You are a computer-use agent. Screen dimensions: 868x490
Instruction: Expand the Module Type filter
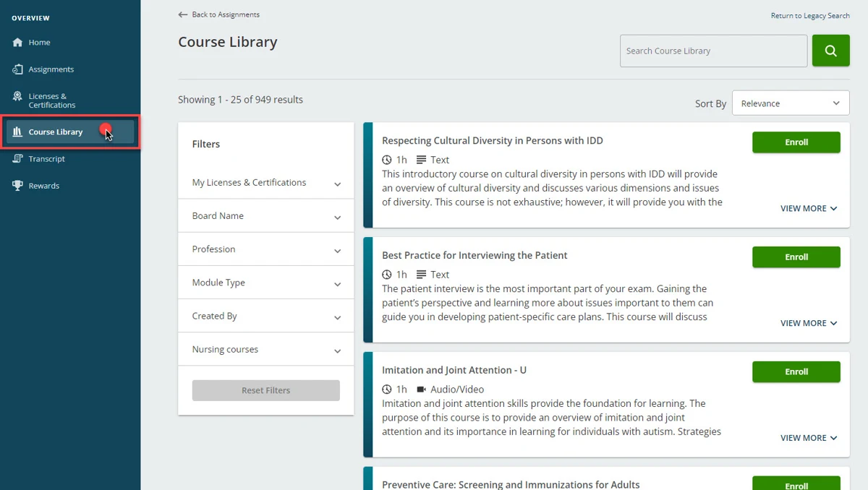pos(265,283)
